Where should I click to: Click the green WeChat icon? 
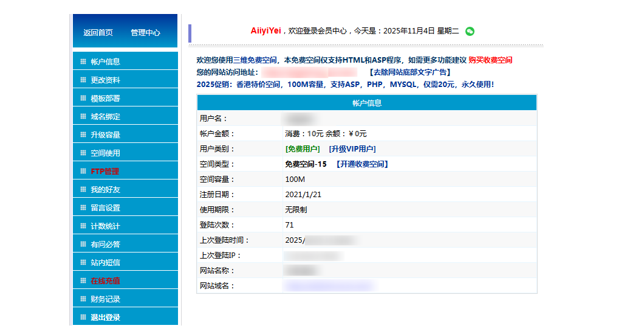tap(470, 32)
